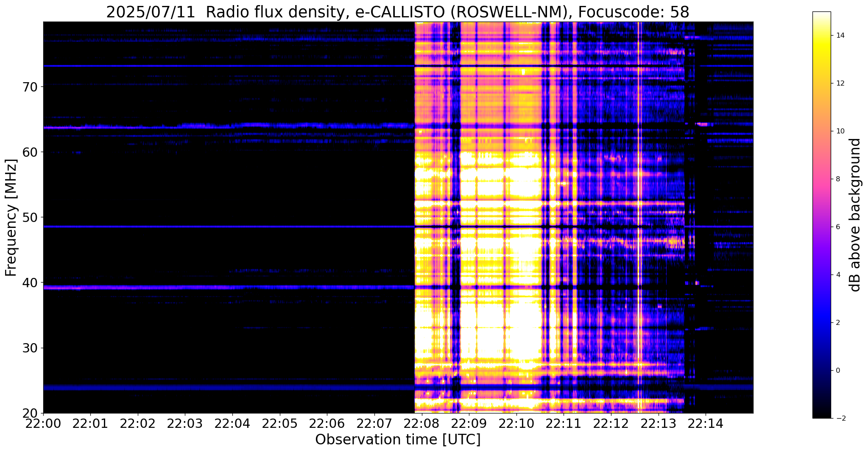Click the 22:13 time tick label

[658, 423]
